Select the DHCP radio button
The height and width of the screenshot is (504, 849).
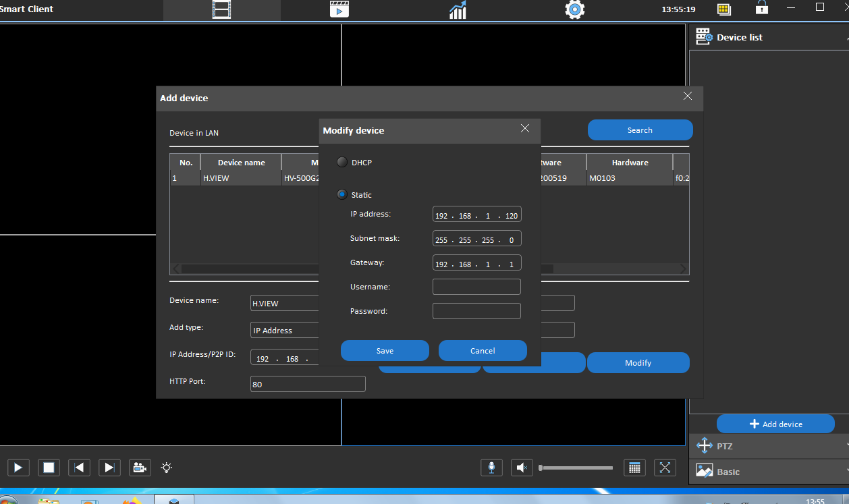(342, 162)
